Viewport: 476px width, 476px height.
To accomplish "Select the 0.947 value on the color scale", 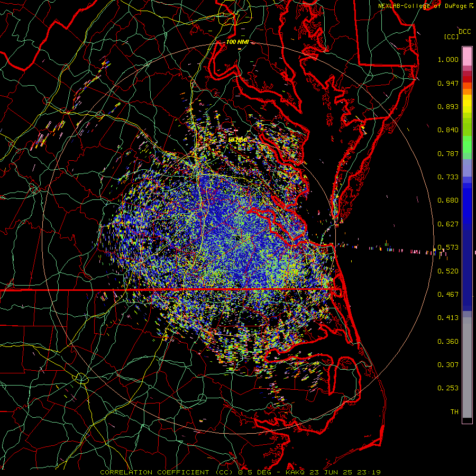I will click(x=448, y=83).
